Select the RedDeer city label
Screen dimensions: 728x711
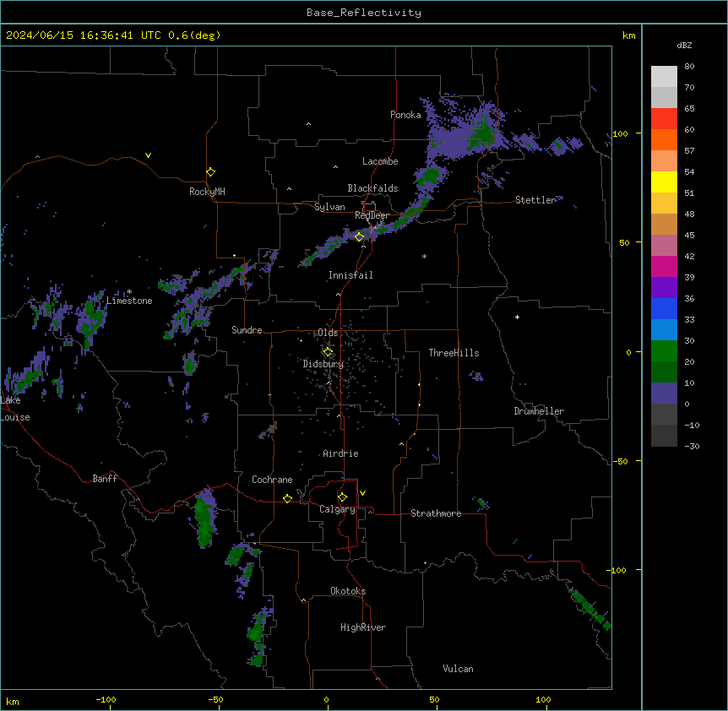(x=372, y=215)
